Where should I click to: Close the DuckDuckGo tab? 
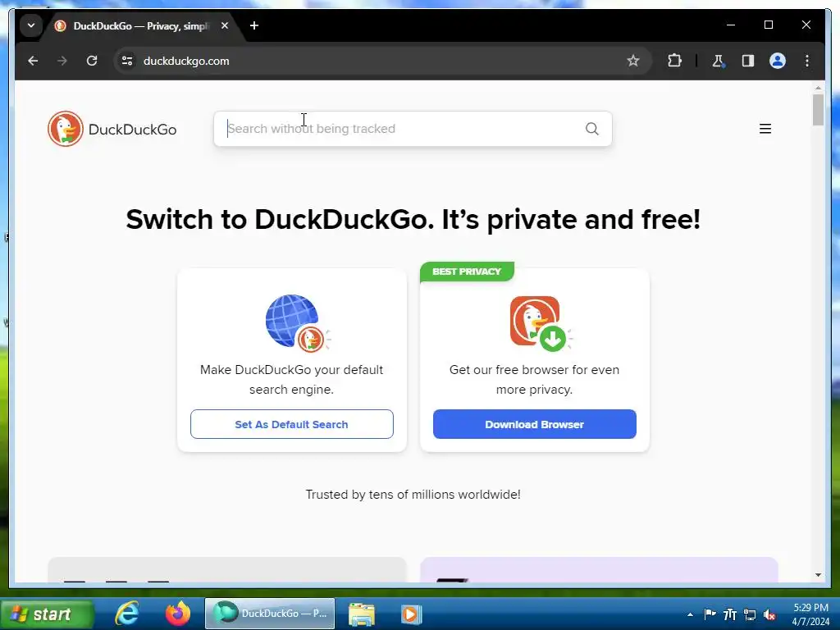[225, 25]
